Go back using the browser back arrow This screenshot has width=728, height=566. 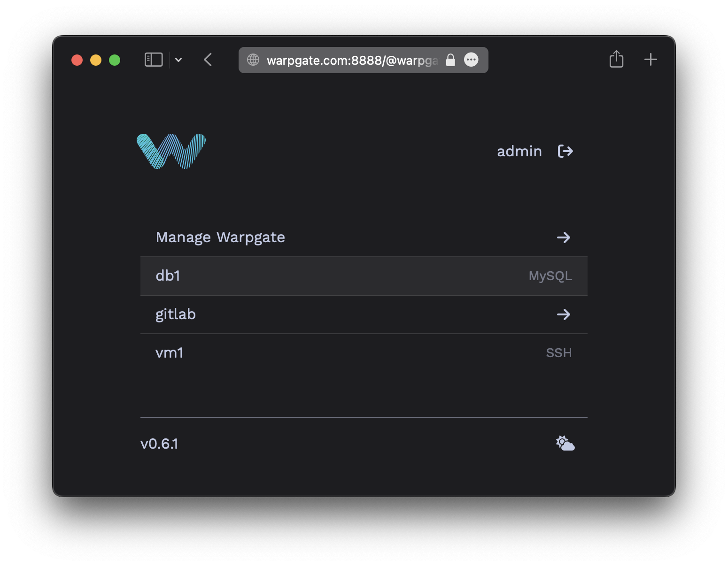tap(208, 60)
